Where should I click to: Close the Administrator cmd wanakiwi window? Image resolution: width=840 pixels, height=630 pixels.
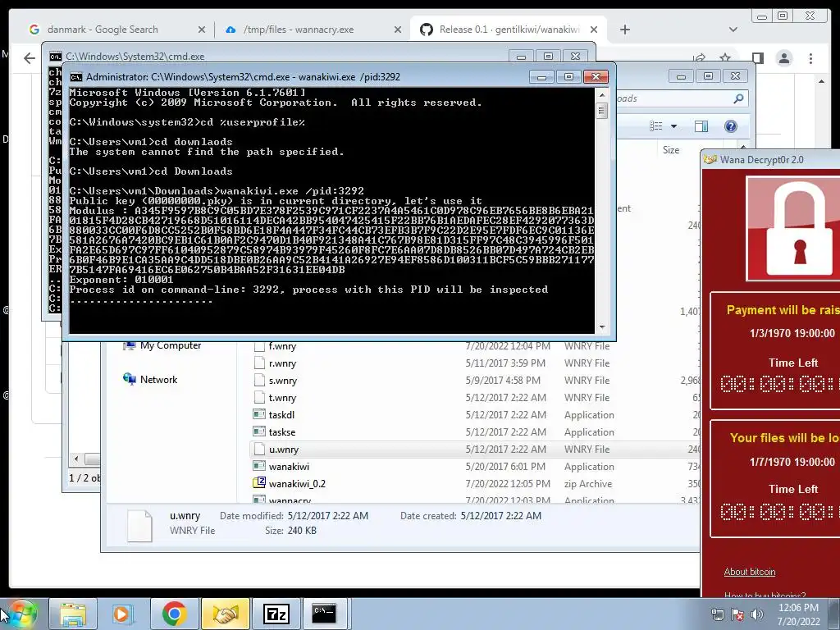point(596,77)
